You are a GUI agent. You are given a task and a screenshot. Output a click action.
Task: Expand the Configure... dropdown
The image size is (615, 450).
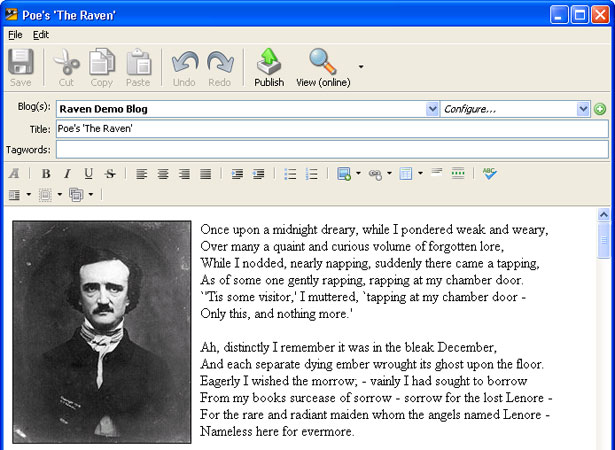tap(583, 109)
